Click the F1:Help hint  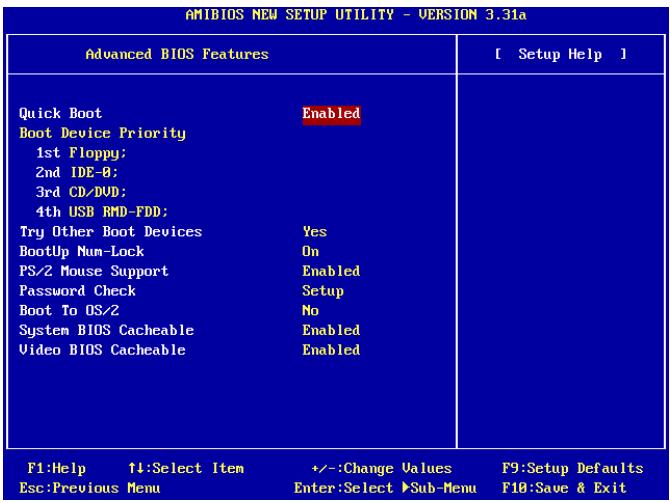[56, 469]
